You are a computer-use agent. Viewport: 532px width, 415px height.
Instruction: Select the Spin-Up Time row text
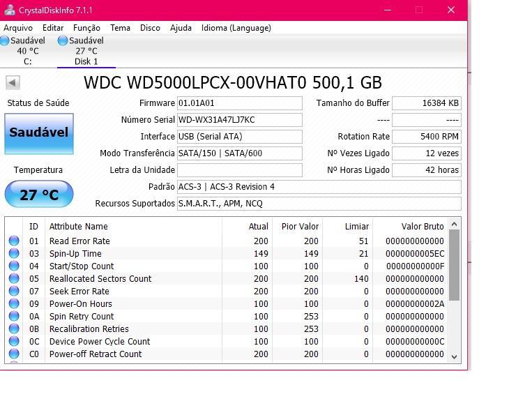[75, 253]
